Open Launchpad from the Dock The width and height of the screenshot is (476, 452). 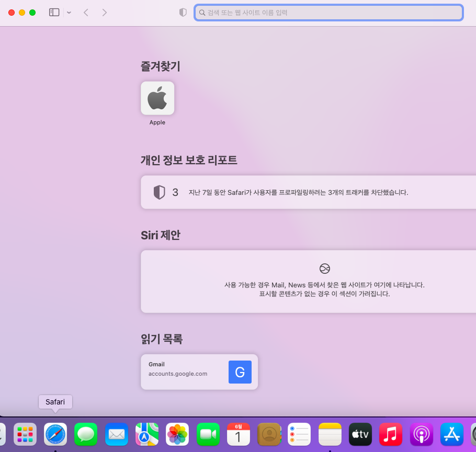click(25, 434)
